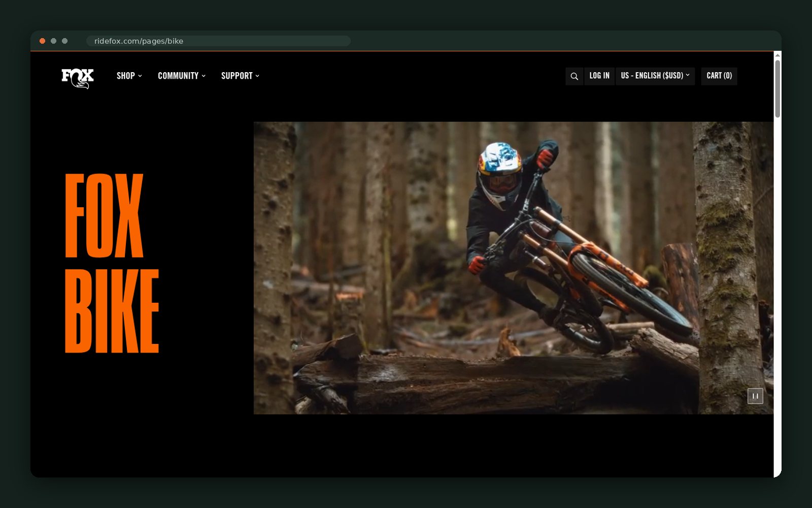Click the page vertical scrollbar thumb

(777, 89)
